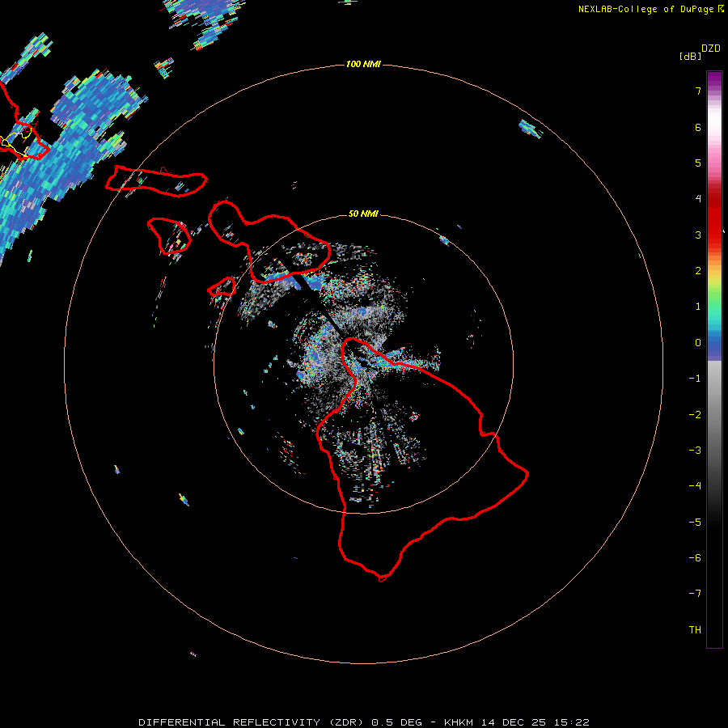Click the -5 value on the color scale
The width and height of the screenshot is (728, 728).
pos(695,523)
